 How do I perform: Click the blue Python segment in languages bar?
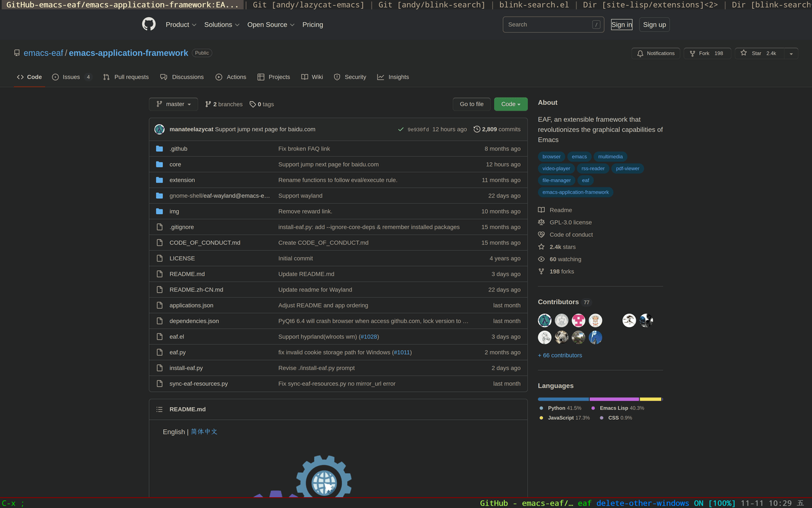point(563,399)
